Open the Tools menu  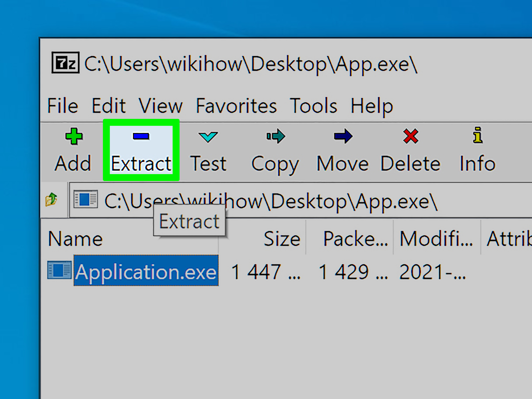313,106
